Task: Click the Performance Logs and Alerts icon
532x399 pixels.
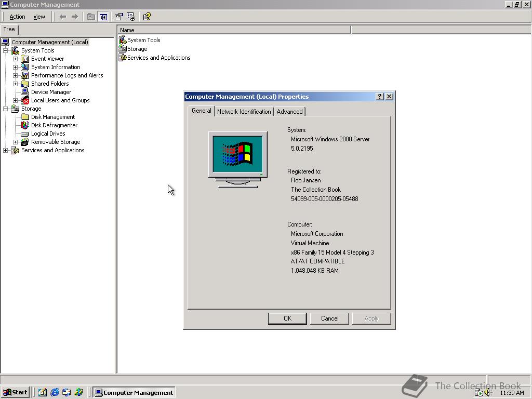Action: (25, 75)
